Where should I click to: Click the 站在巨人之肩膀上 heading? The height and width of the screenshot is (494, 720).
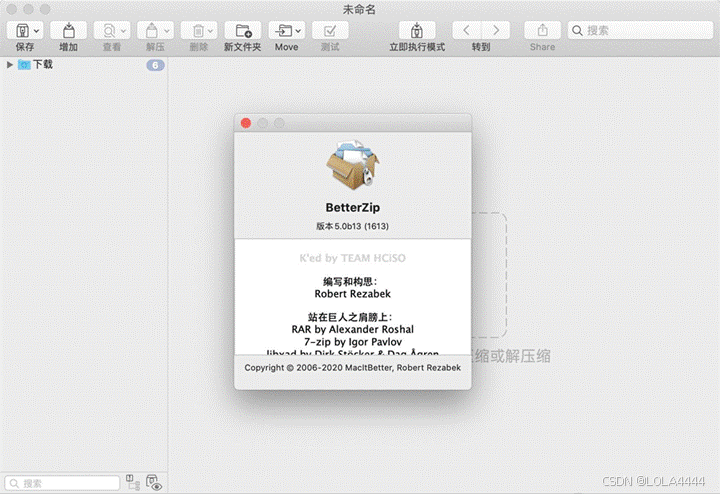click(350, 317)
